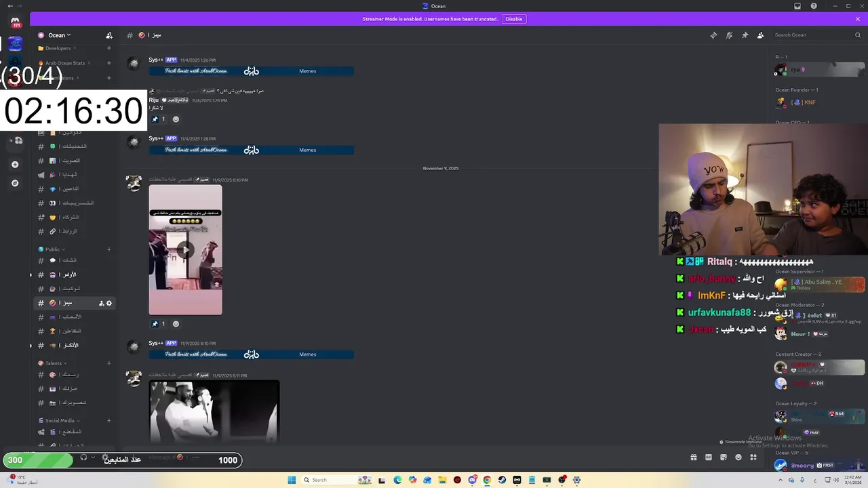Open Riju's profile from username

point(153,100)
